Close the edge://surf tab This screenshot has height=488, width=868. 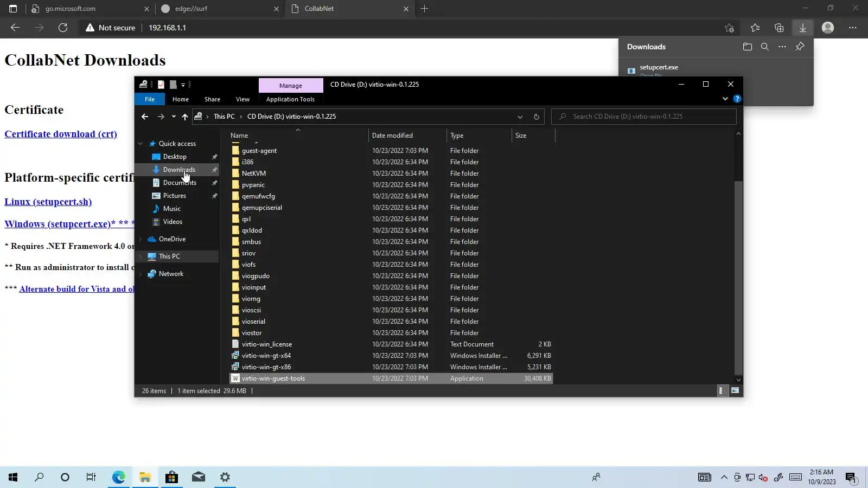pyautogui.click(x=276, y=9)
